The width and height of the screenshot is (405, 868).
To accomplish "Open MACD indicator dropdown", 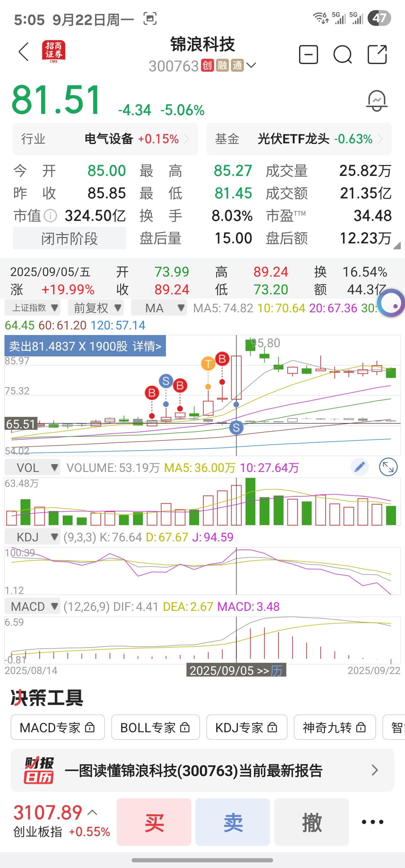I will [32, 606].
